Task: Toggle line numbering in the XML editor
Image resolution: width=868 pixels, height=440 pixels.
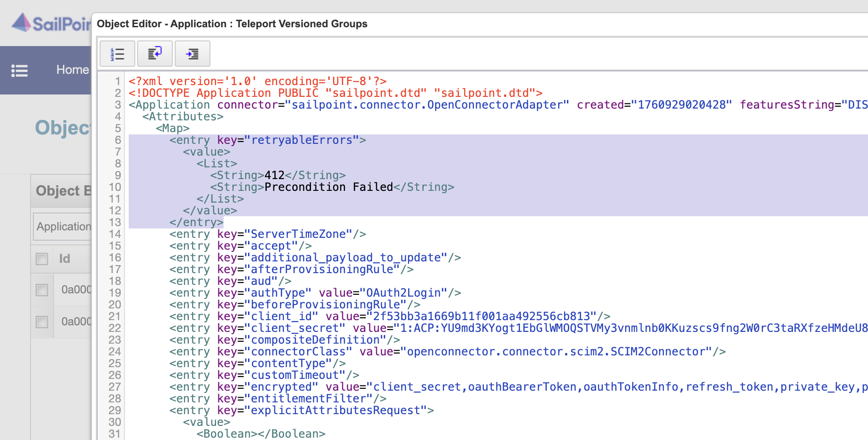Action: pyautogui.click(x=117, y=53)
